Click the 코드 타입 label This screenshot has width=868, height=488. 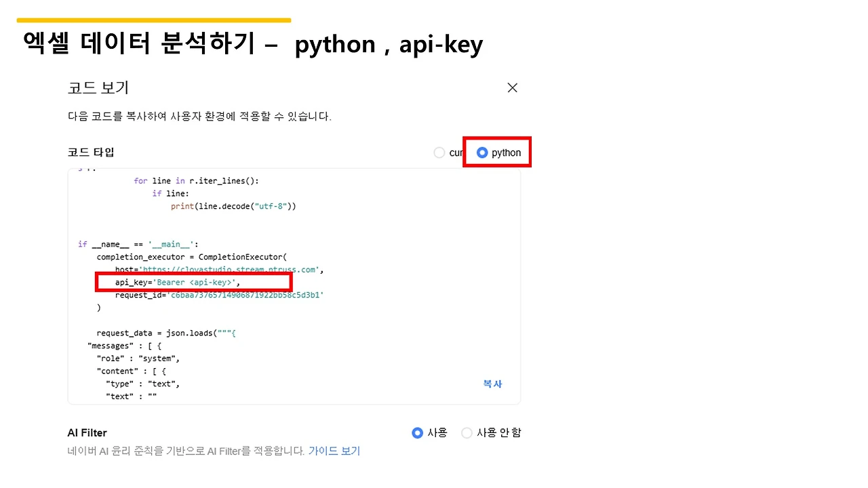pos(91,152)
